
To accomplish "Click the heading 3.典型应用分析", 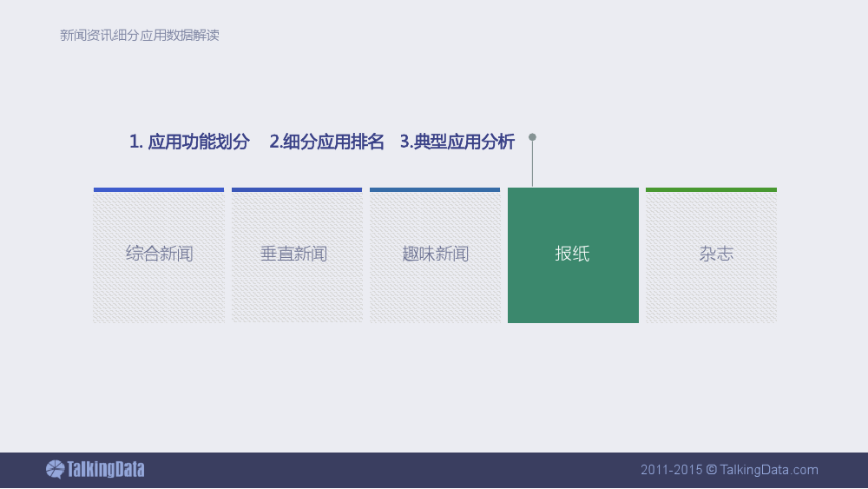I will point(457,142).
